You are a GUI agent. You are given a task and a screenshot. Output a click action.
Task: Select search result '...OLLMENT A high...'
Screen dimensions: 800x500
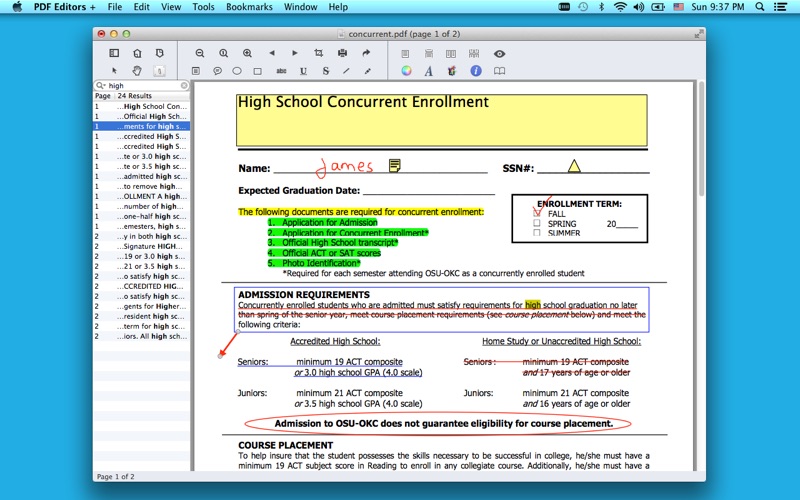tap(141, 196)
